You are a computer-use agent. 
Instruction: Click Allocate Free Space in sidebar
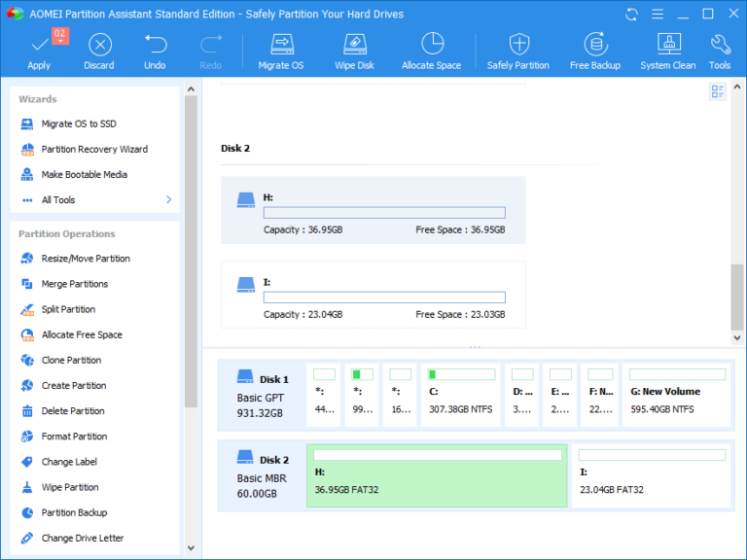82,334
